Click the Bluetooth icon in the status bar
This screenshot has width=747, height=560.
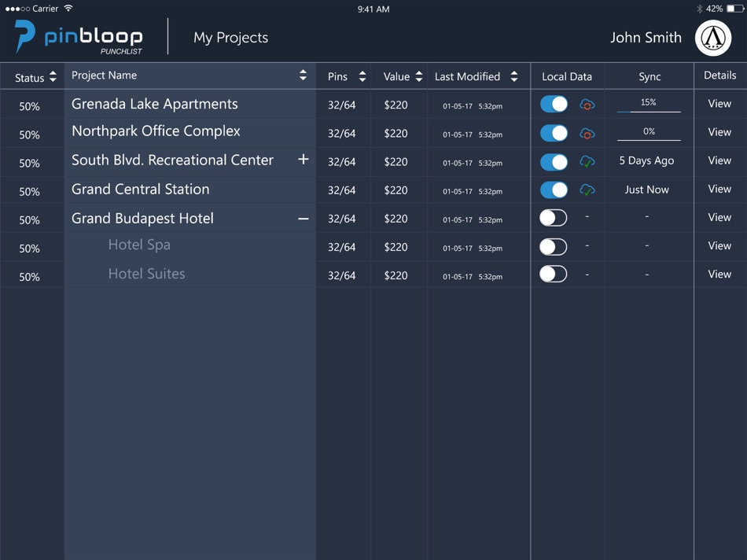[x=699, y=9]
